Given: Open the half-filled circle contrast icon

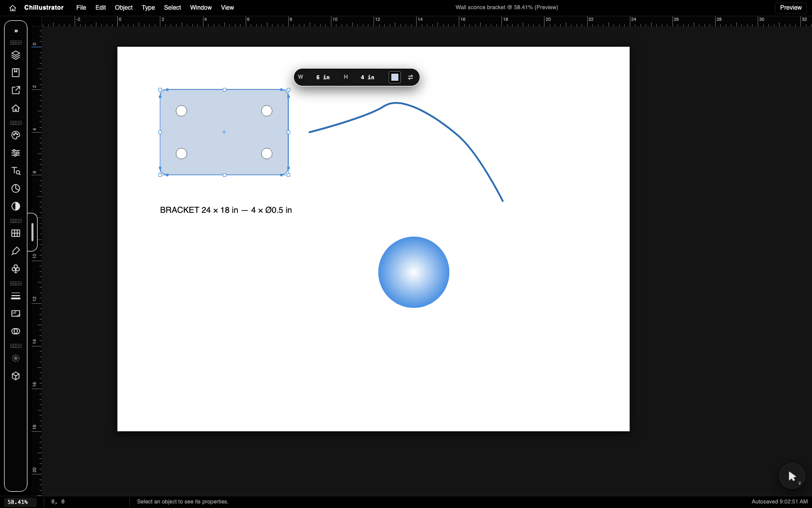Looking at the screenshot, I should [x=16, y=206].
